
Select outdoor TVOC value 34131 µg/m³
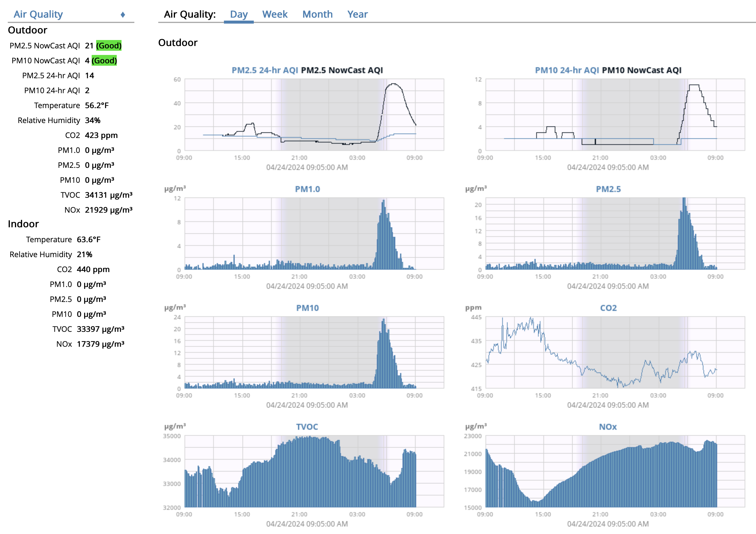(109, 195)
